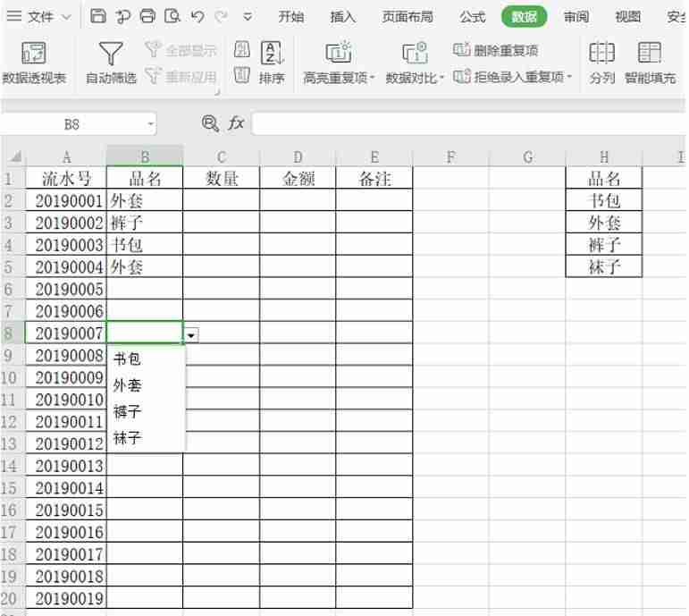The image size is (689, 616).
Task: Open the 排序 sort dialog
Action: coord(272,63)
